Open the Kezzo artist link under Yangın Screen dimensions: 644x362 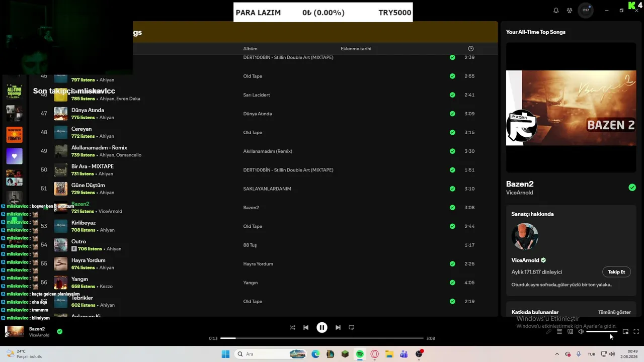click(106, 287)
